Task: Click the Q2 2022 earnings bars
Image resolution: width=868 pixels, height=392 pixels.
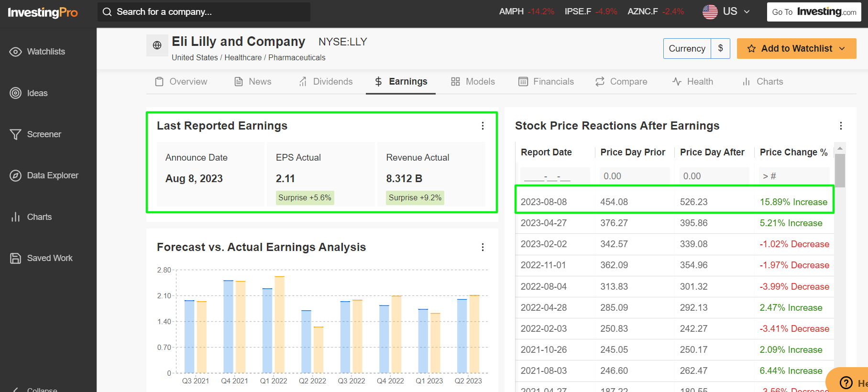Action: pos(312,341)
